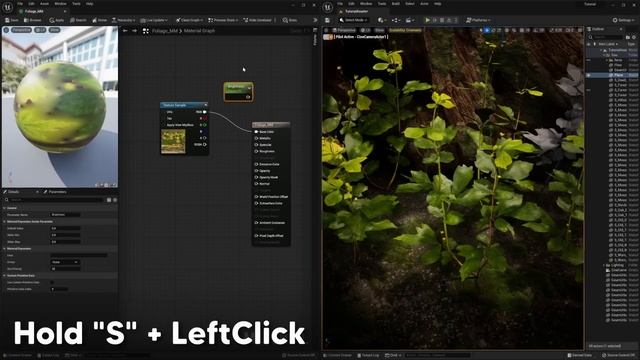Viewport: 640px width, 360px height.
Task: Click the Default Value numeric field
Action: point(65,228)
